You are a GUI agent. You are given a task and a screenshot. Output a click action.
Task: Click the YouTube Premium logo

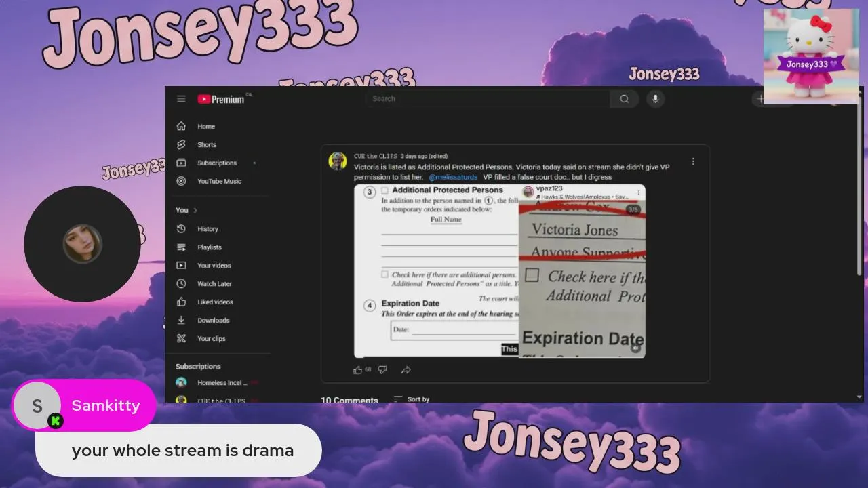pos(221,99)
